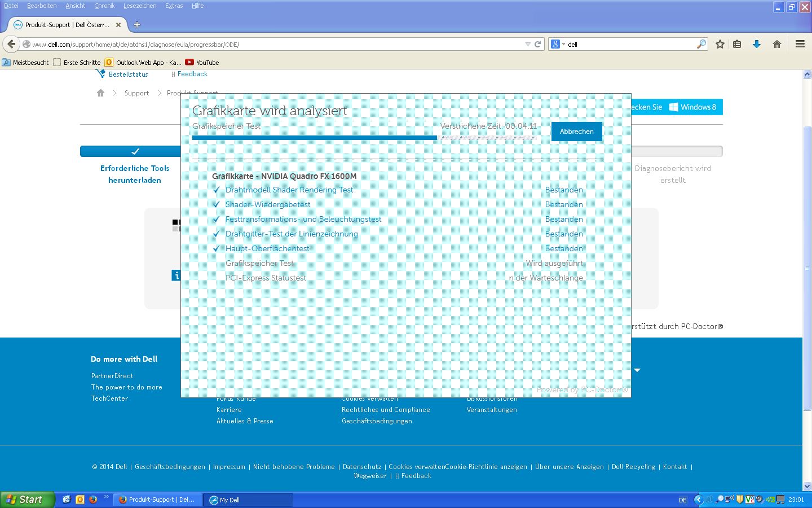Screen dimensions: 812x508
Task: Click the Rechtliches und Compliance link
Action: tap(386, 410)
